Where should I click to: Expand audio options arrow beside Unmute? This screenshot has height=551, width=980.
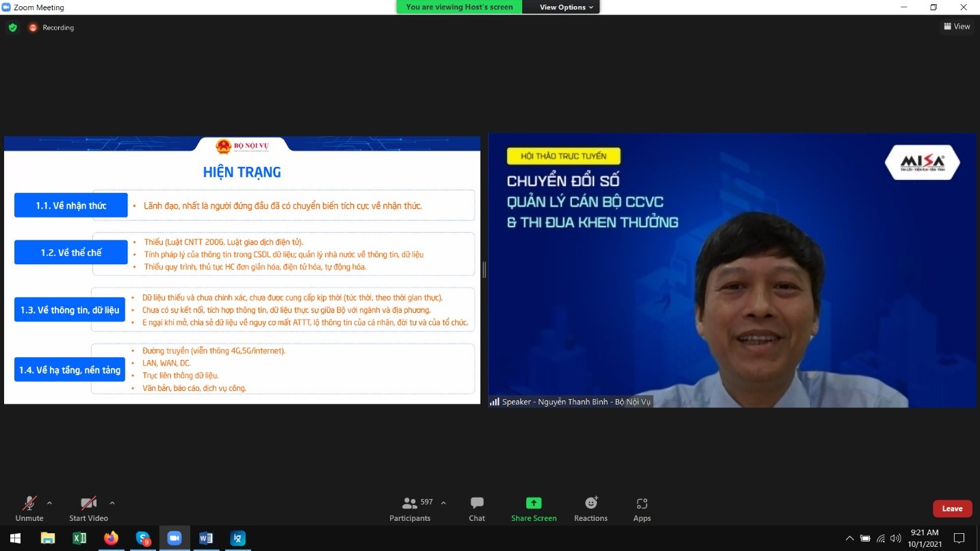(x=49, y=503)
